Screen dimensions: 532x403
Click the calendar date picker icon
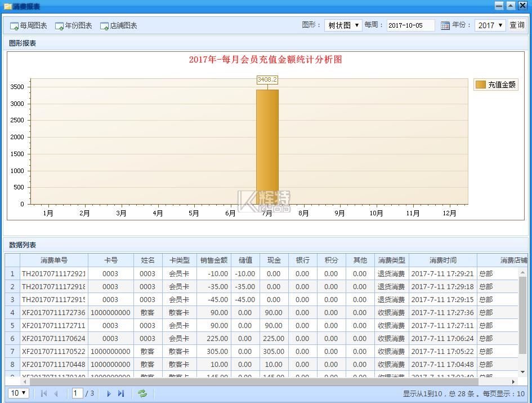point(445,25)
